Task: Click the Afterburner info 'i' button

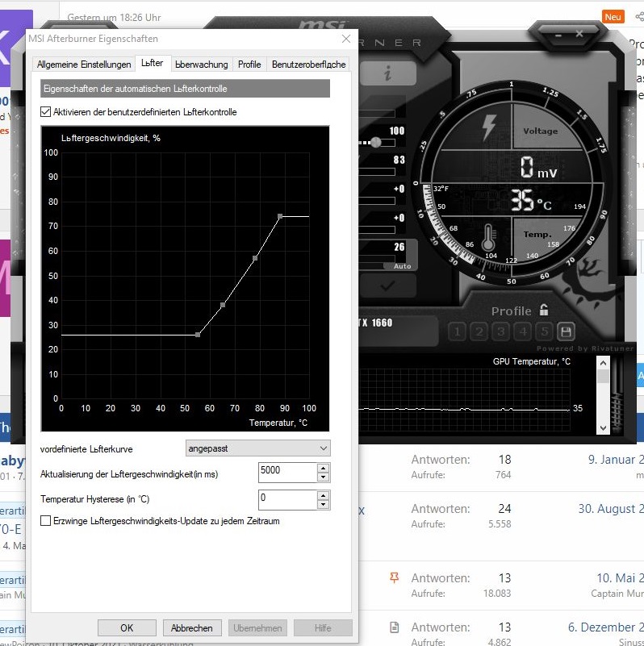Action: tap(387, 73)
